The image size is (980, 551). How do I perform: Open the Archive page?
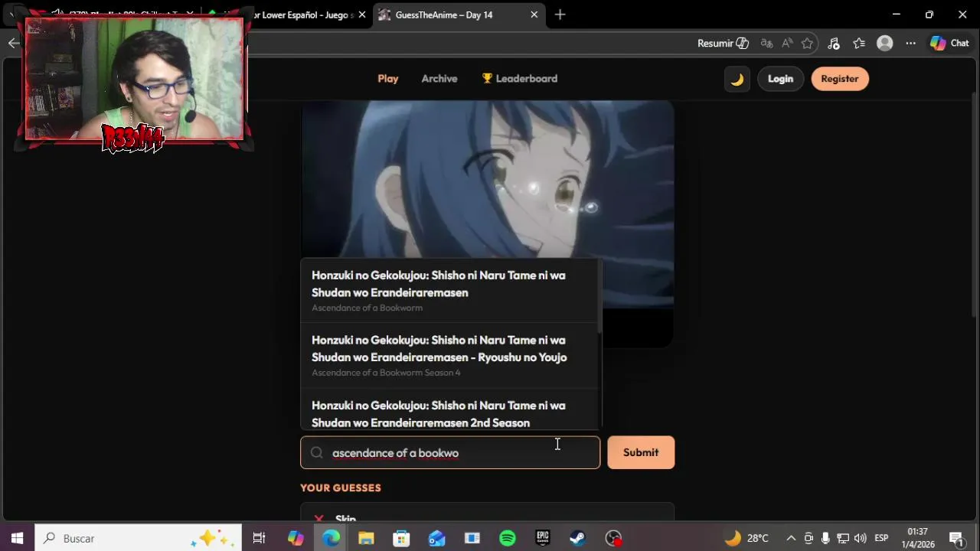pyautogui.click(x=439, y=79)
